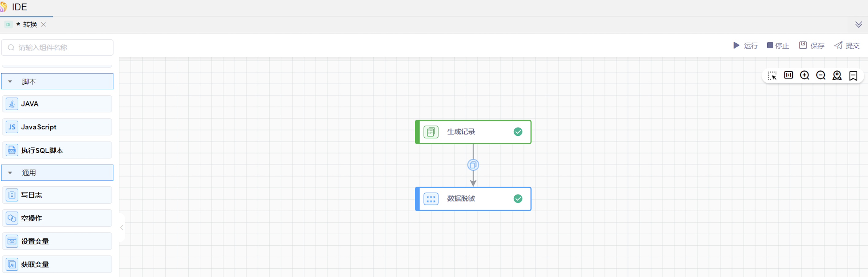
Task: Select the 数据脱敏 node on canvas
Action: coord(472,199)
